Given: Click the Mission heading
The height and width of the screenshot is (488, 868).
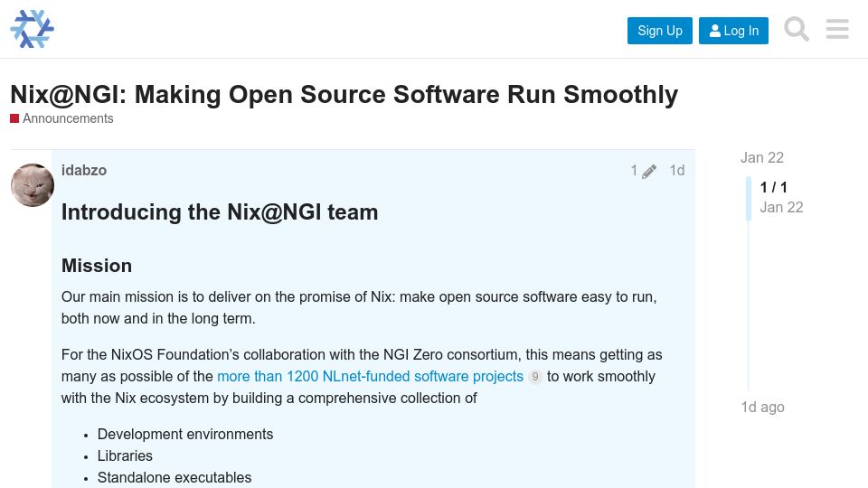Looking at the screenshot, I should pyautogui.click(x=97, y=266).
